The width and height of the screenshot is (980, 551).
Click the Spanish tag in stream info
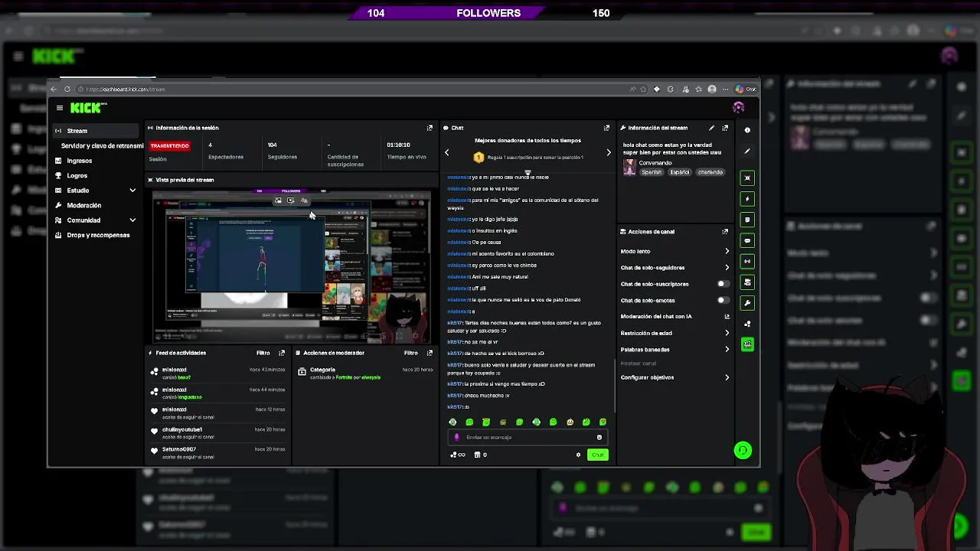[x=652, y=172]
